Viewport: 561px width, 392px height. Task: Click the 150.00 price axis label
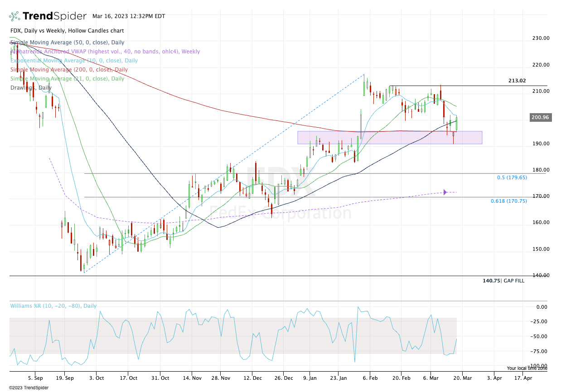click(x=540, y=249)
